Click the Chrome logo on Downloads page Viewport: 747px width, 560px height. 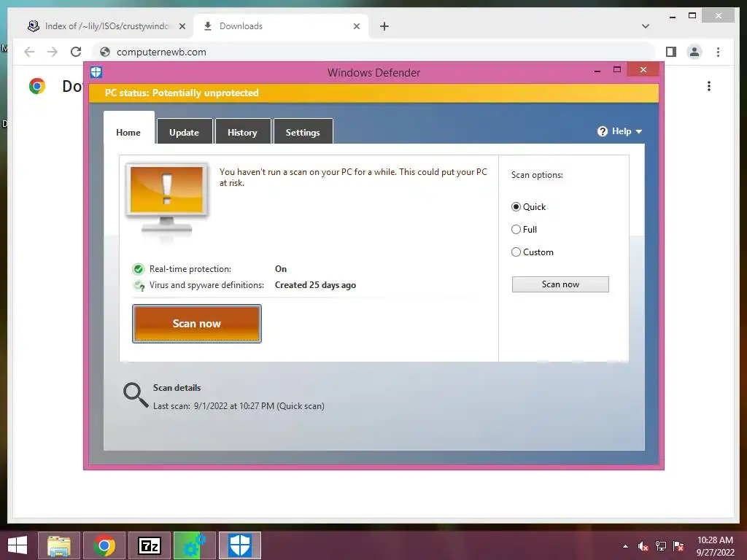tap(37, 86)
